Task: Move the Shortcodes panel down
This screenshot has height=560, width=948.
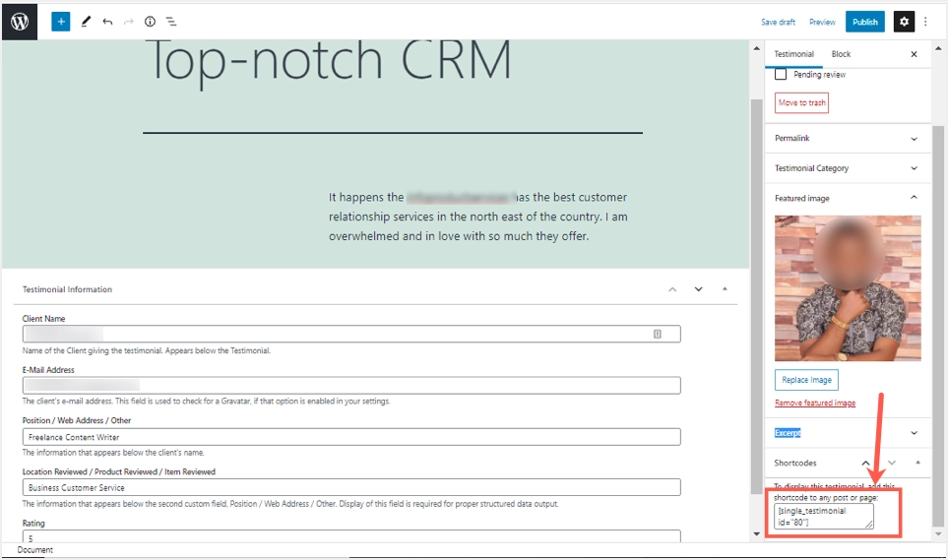Action: [892, 464]
